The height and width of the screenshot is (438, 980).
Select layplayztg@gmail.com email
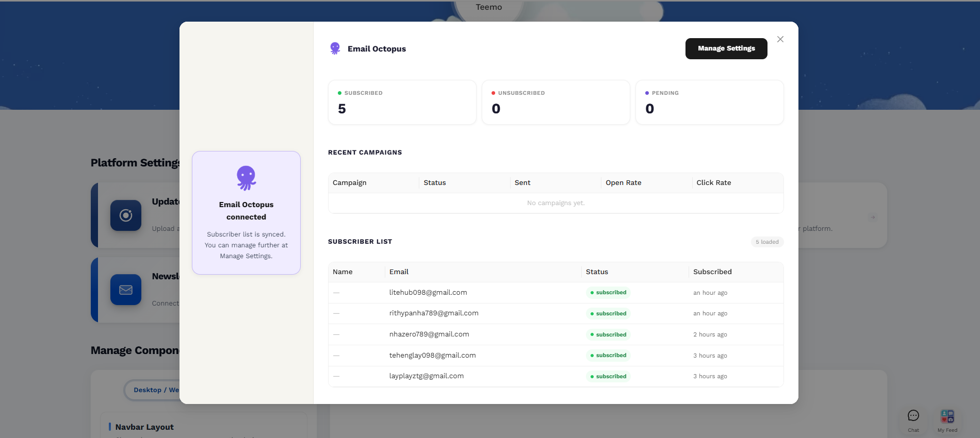coord(427,376)
